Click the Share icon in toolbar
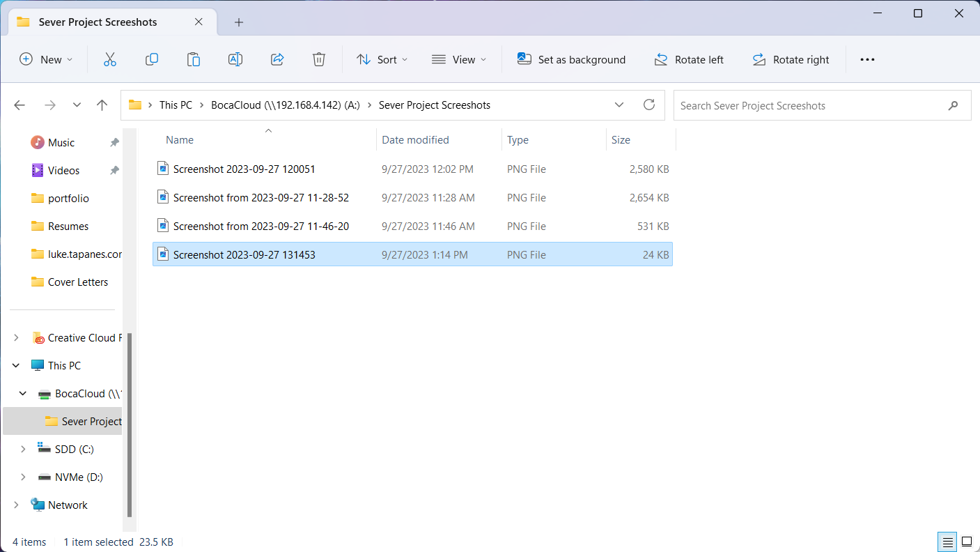This screenshot has height=552, width=980. 277,60
